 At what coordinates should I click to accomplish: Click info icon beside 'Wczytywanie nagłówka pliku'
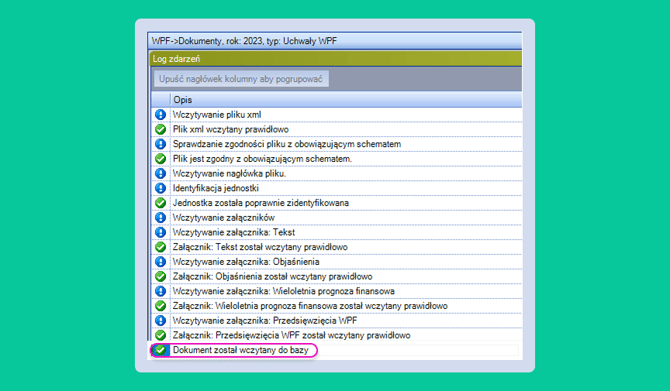[x=160, y=173]
